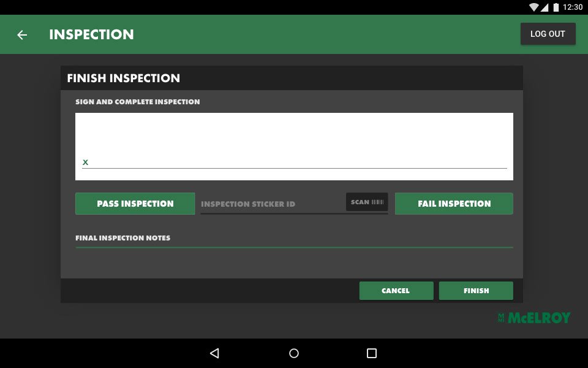Tap the SIGN AND COMPLETE INSPECTION label
The height and width of the screenshot is (368, 588).
point(138,102)
